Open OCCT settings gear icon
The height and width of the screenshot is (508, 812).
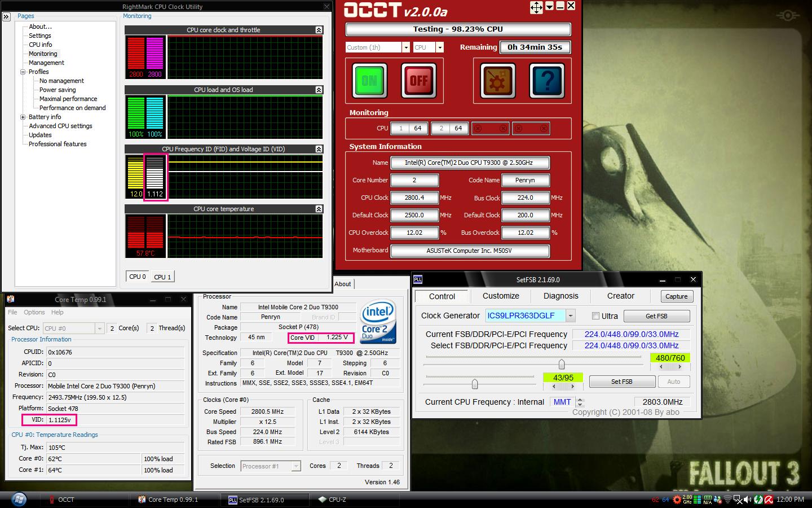497,81
